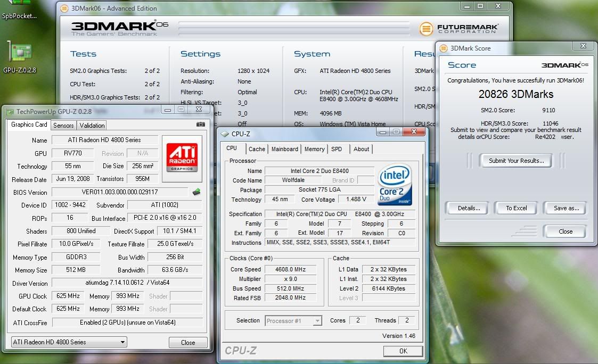Screen dimensions: 598x364
Task: Click the Close button in GPU-Z
Action: [188, 343]
